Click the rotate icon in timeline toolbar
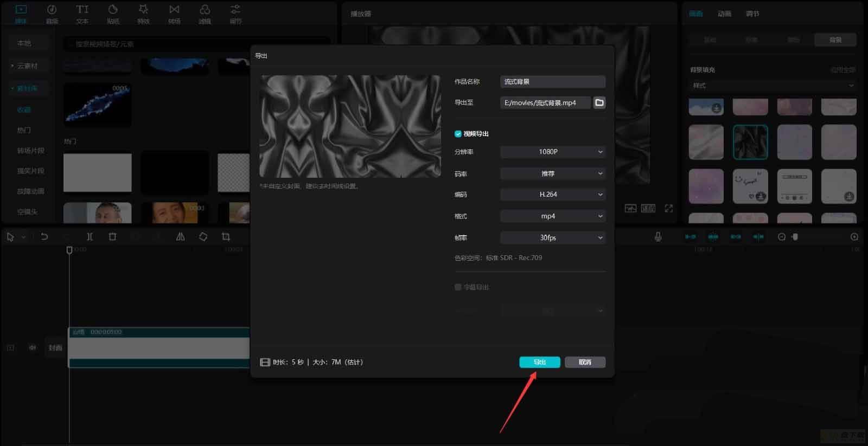This screenshot has height=446, width=868. click(x=203, y=237)
